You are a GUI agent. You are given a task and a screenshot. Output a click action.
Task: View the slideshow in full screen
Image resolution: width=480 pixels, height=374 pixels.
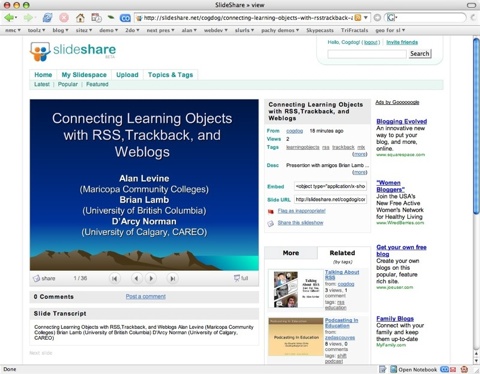click(241, 278)
